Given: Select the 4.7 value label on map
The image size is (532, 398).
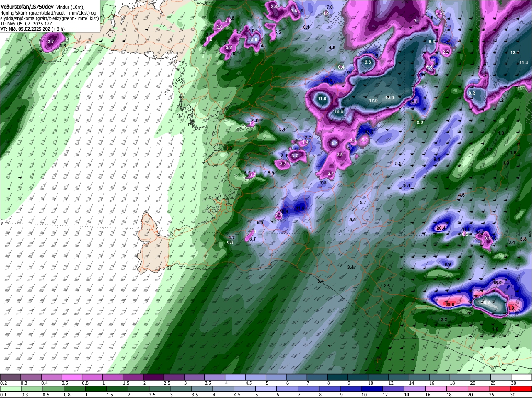Looking at the screenshot, I should pyautogui.click(x=232, y=238).
